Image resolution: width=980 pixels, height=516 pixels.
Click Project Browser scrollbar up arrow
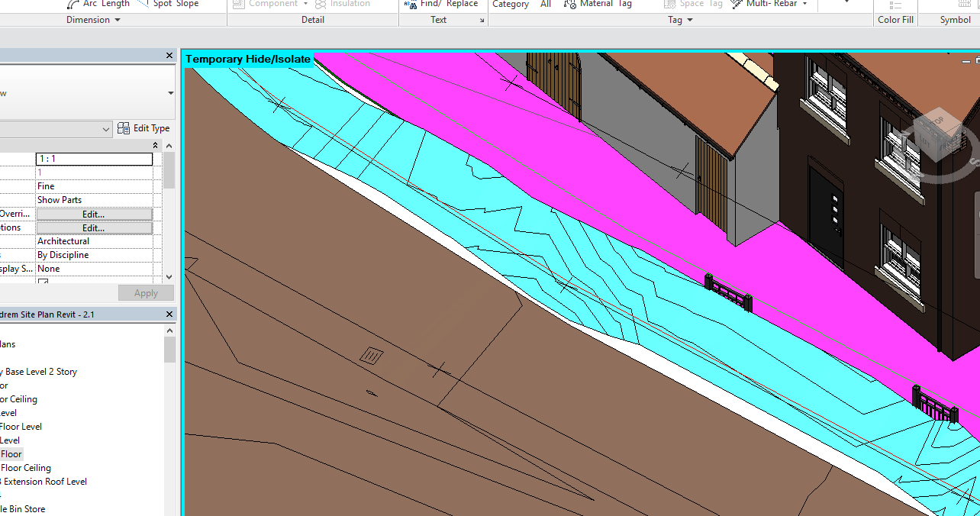(x=169, y=330)
